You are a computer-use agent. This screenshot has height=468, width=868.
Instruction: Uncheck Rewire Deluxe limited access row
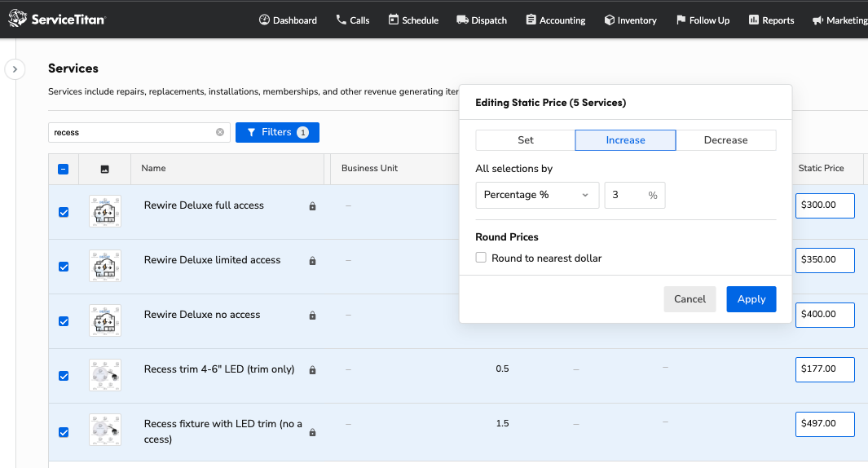point(64,267)
